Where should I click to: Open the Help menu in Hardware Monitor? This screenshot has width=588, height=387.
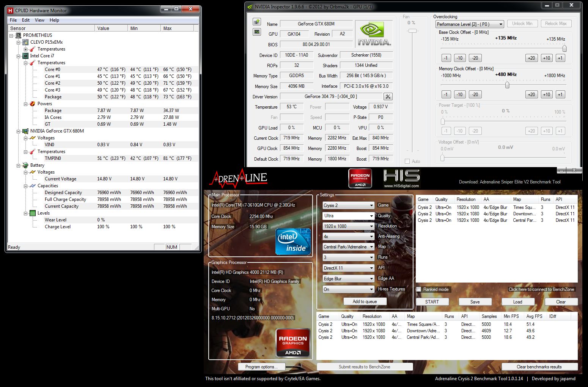click(54, 20)
